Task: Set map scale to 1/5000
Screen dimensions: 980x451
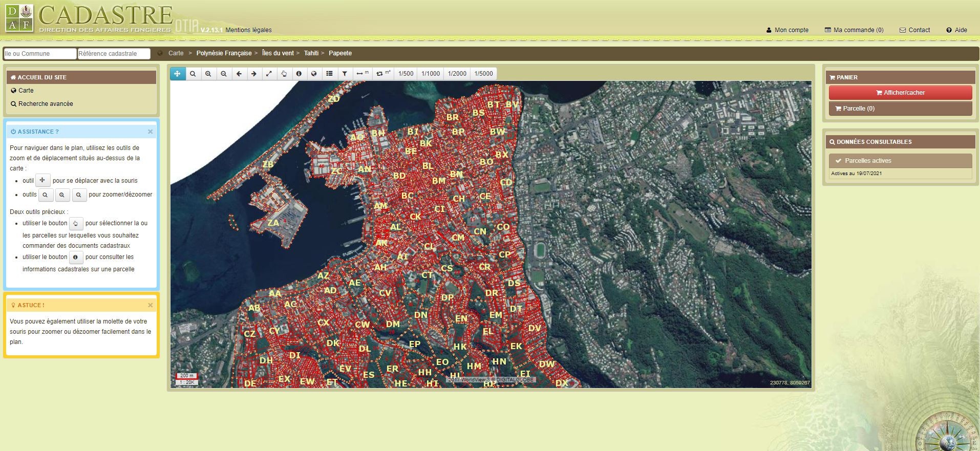Action: tap(483, 74)
